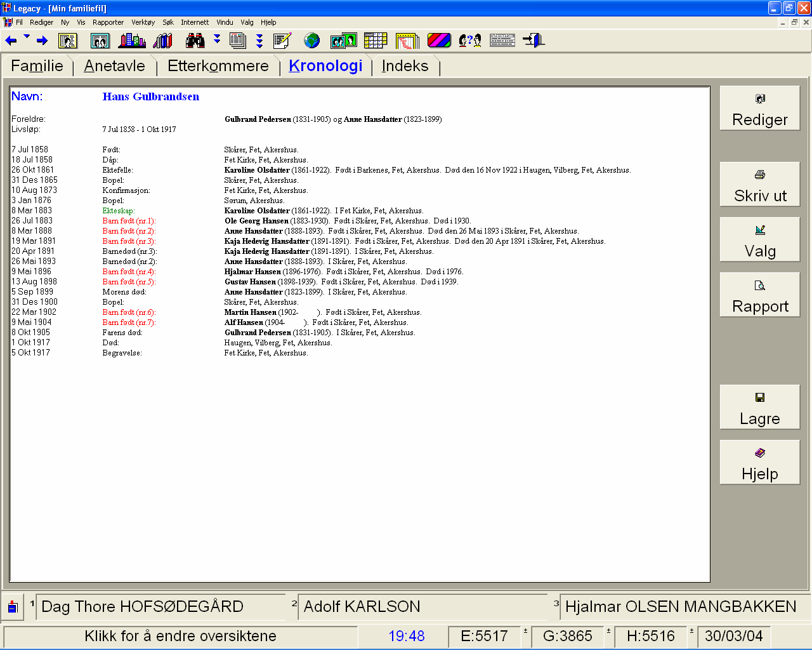The image size is (812, 650).
Task: Open the chart pages toolbar icon
Action: [408, 41]
